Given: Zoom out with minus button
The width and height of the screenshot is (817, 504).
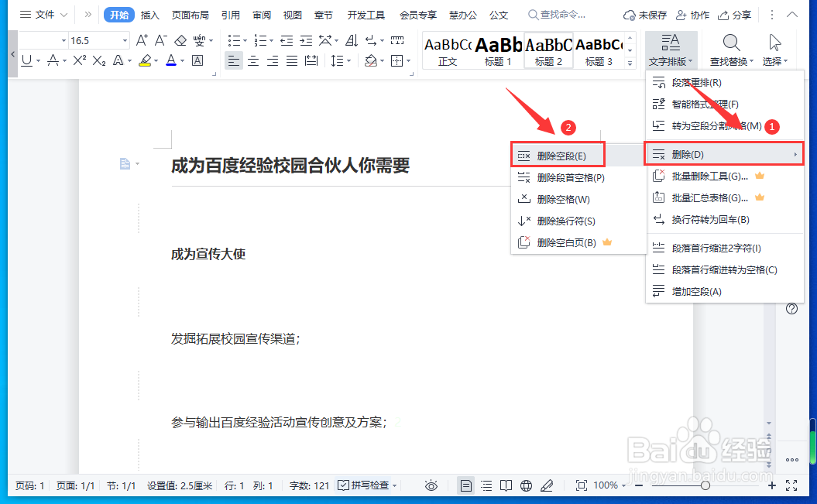Looking at the screenshot, I should coord(640,485).
